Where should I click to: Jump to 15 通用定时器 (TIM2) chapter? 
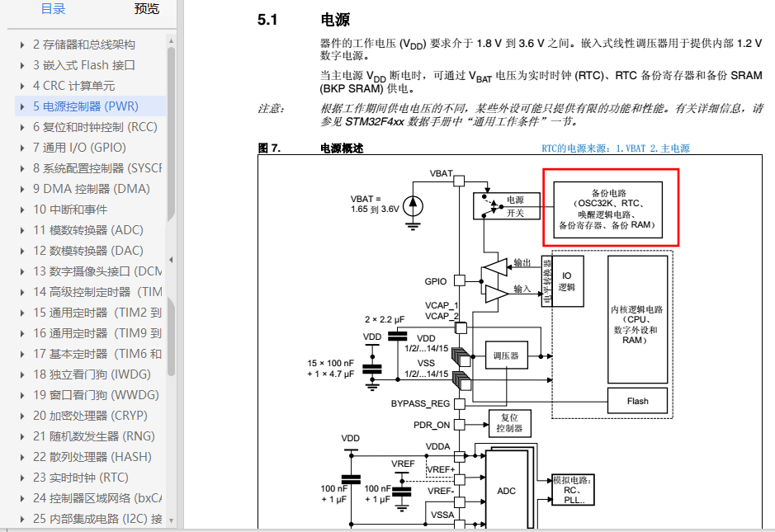point(97,313)
